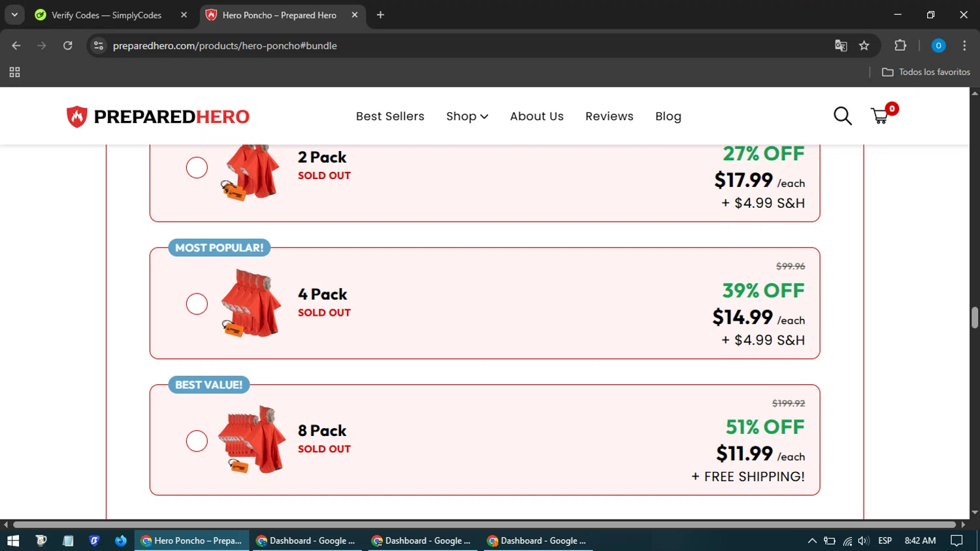Image resolution: width=980 pixels, height=551 pixels.
Task: Reload the page with the refresh icon
Action: (68, 46)
